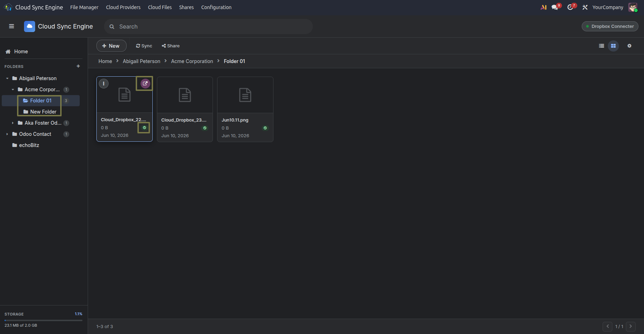
Task: Click the Share button
Action: tap(170, 46)
